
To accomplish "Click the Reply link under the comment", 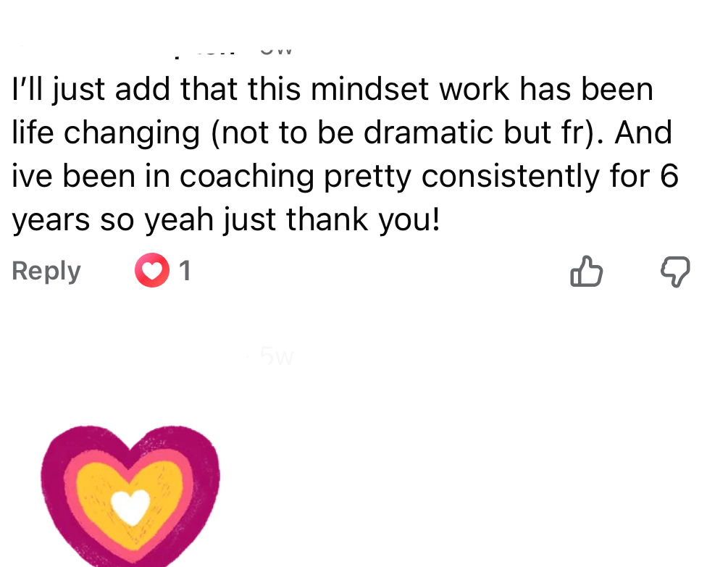I will (x=46, y=271).
